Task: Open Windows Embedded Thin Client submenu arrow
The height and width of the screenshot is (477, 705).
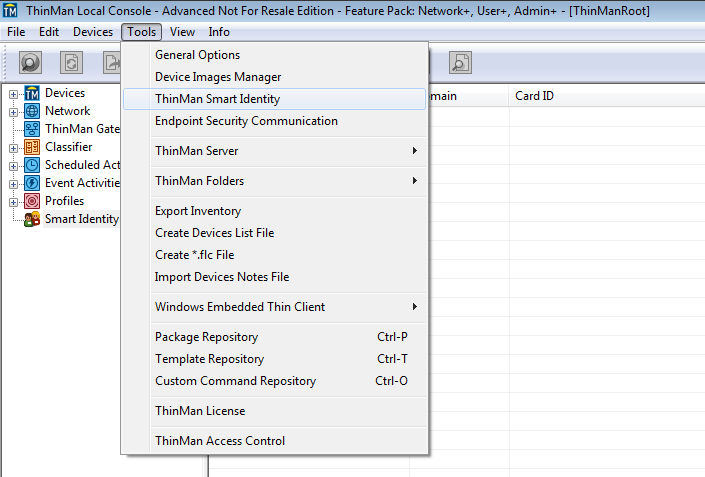Action: pyautogui.click(x=415, y=307)
